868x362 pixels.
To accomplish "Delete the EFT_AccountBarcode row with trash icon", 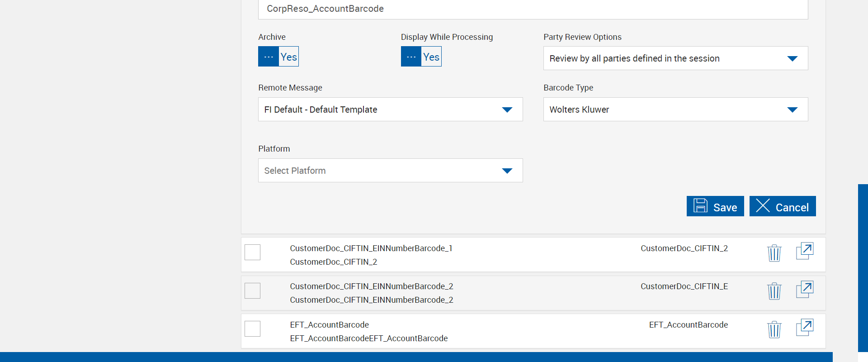I will (774, 329).
